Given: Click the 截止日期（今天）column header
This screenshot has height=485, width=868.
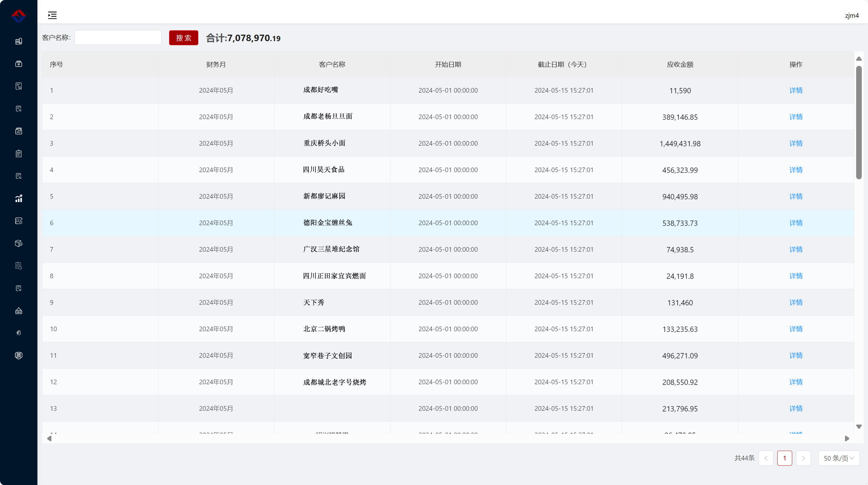Looking at the screenshot, I should click(x=564, y=64).
